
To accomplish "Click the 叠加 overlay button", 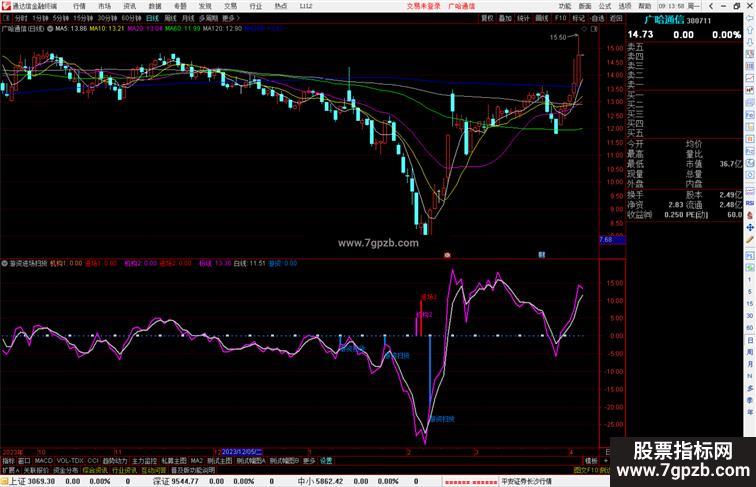I will pos(505,18).
